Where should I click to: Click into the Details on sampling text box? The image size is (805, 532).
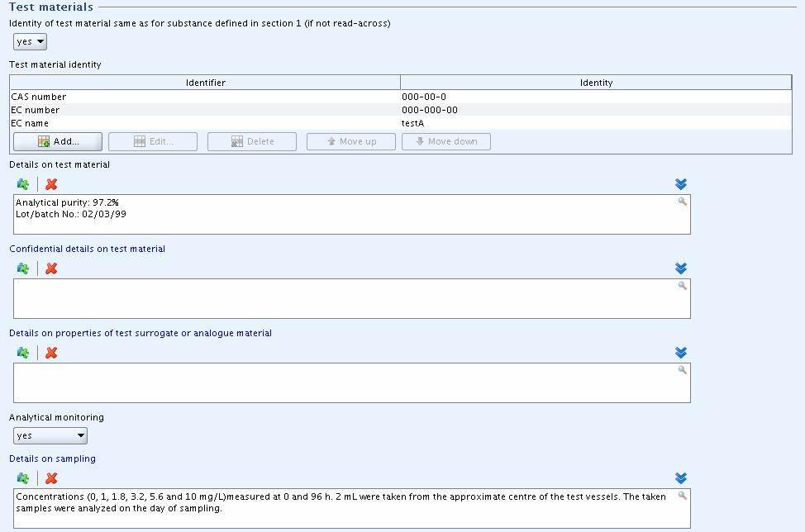(x=352, y=508)
